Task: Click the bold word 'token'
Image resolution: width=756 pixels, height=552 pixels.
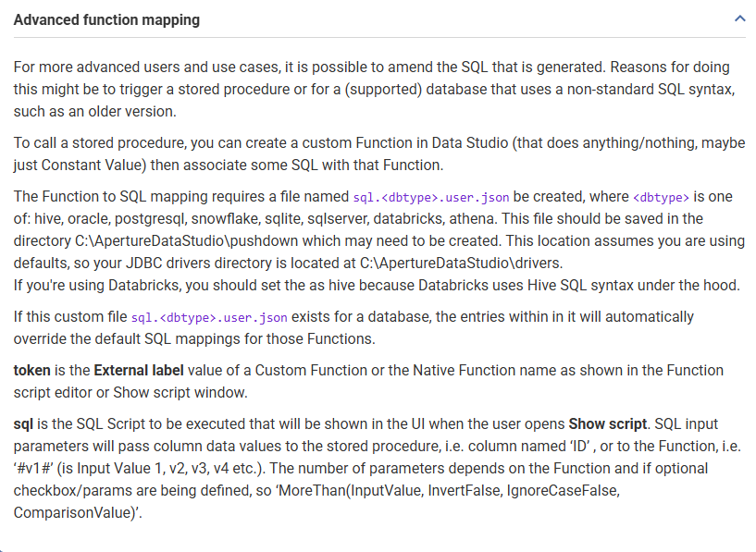Action: [31, 371]
